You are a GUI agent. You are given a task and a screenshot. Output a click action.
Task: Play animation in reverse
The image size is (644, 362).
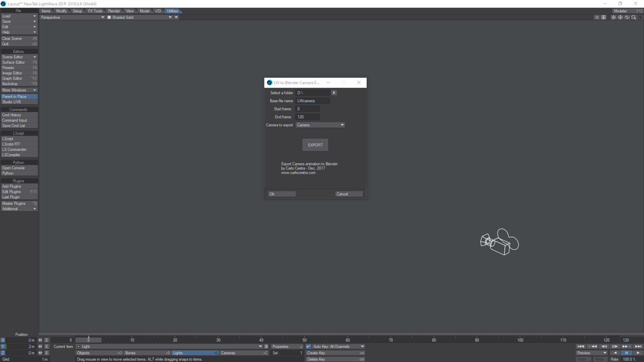point(615,353)
